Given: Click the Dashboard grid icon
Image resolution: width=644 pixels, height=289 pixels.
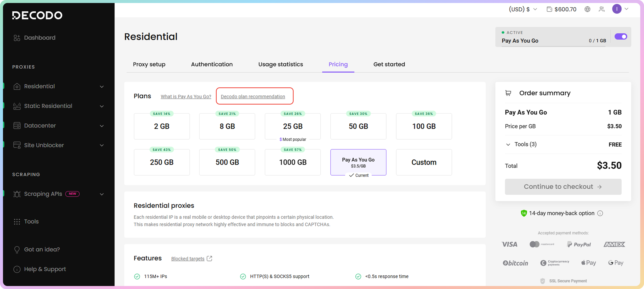Looking at the screenshot, I should pos(17,38).
